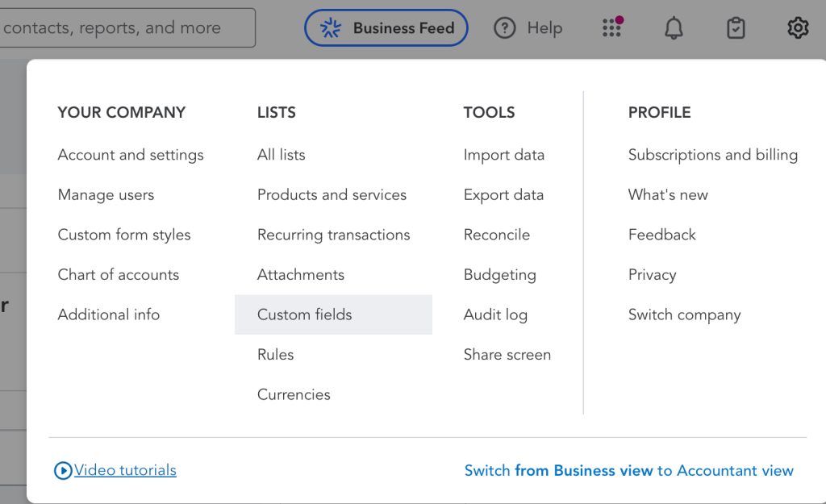Click Reconcile under Tools
The height and width of the screenshot is (504, 826).
497,235
